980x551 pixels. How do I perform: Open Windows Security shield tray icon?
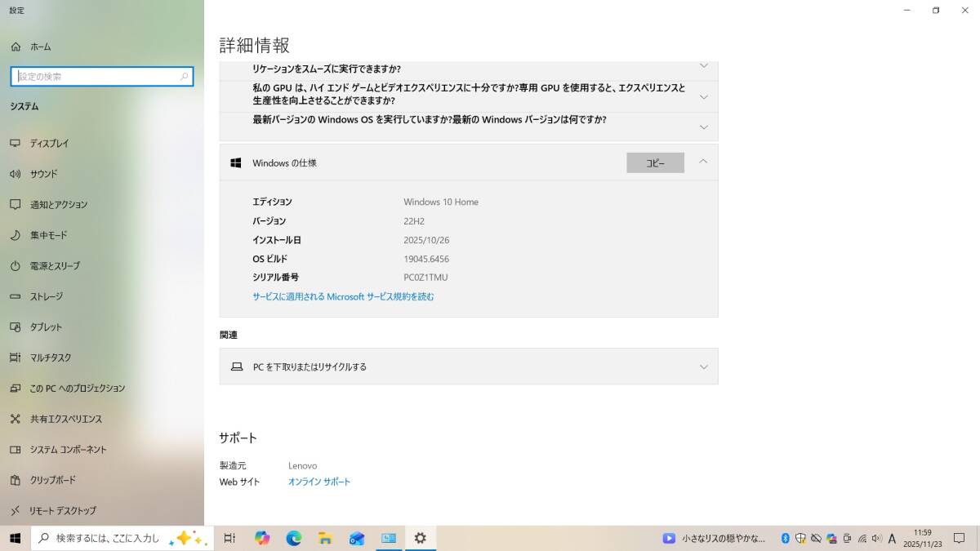pyautogui.click(x=801, y=539)
